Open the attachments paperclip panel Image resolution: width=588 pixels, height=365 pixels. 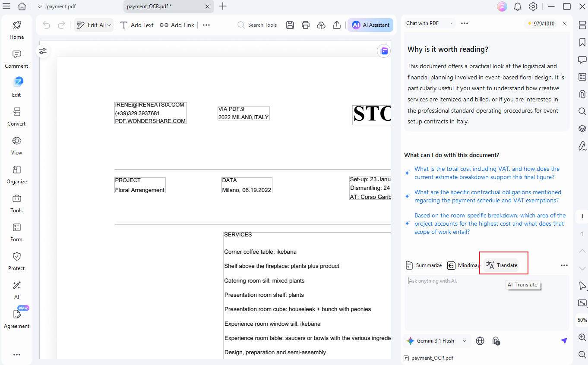(582, 94)
